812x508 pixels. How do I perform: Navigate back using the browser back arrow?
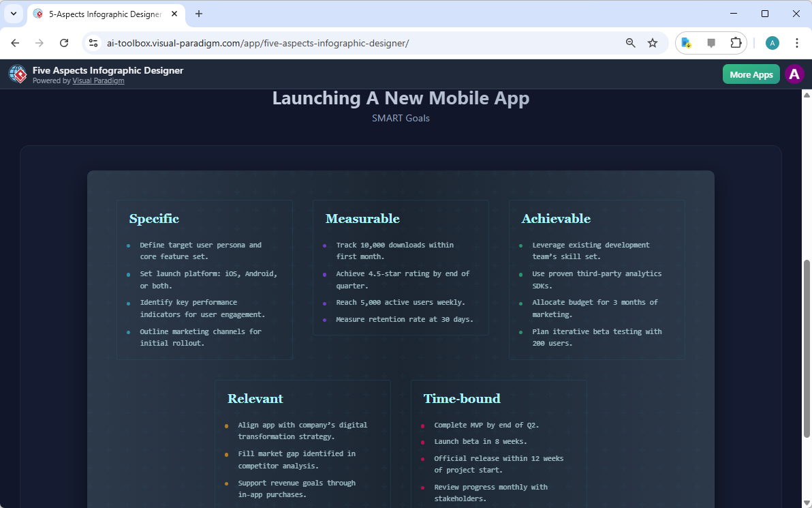(15, 42)
